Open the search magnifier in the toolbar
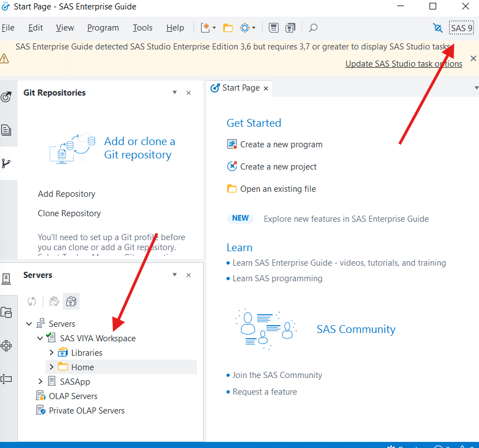Image resolution: width=479 pixels, height=448 pixels. tap(312, 27)
